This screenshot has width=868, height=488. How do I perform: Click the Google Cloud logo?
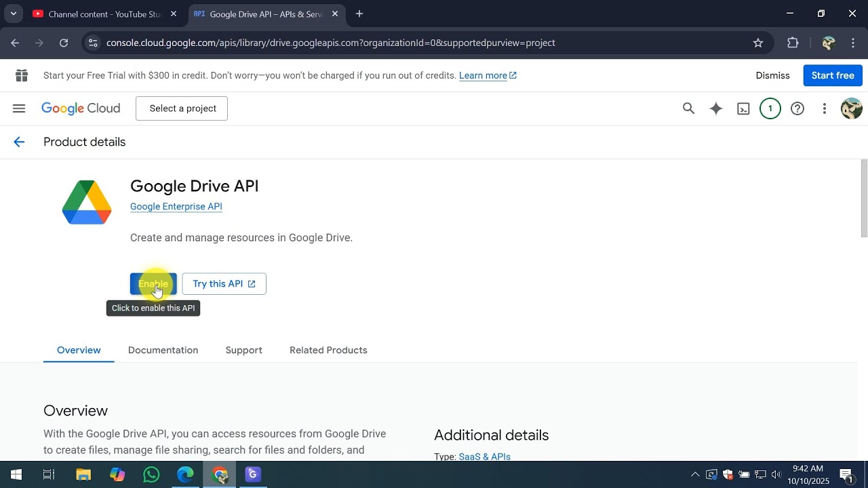pyautogui.click(x=81, y=108)
